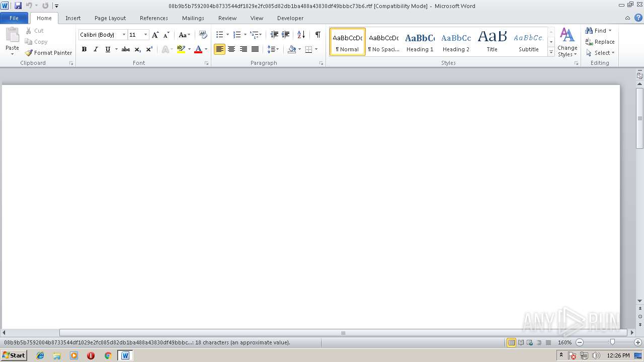Toggle Underline formatting

(x=107, y=49)
